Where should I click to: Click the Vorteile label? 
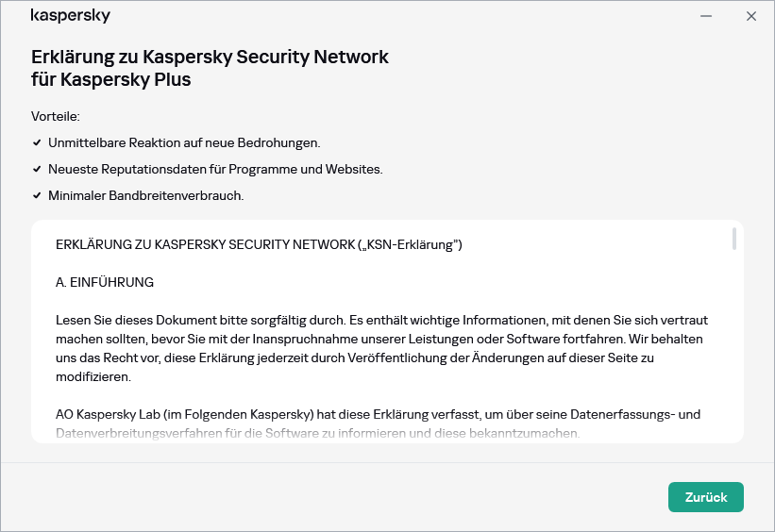pos(56,116)
